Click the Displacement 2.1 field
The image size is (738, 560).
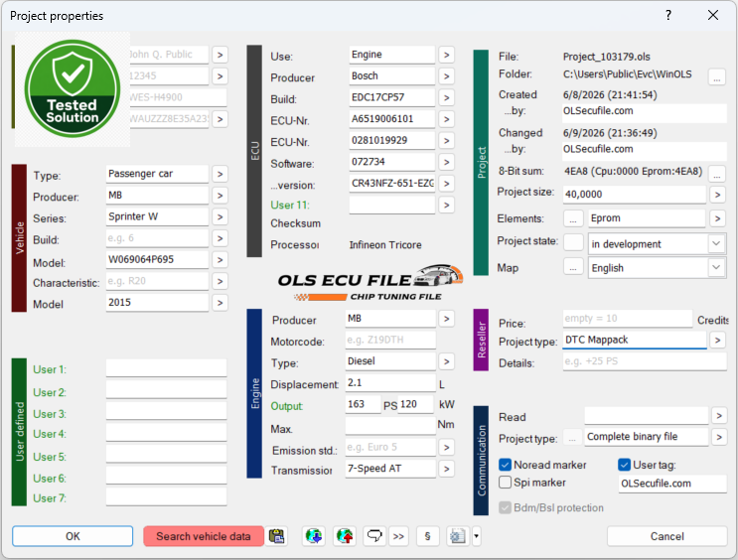click(390, 383)
